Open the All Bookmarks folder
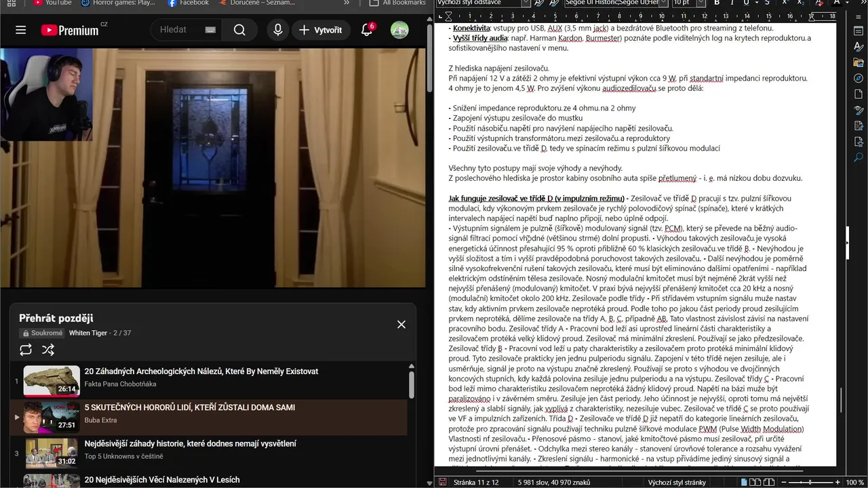 tap(397, 3)
